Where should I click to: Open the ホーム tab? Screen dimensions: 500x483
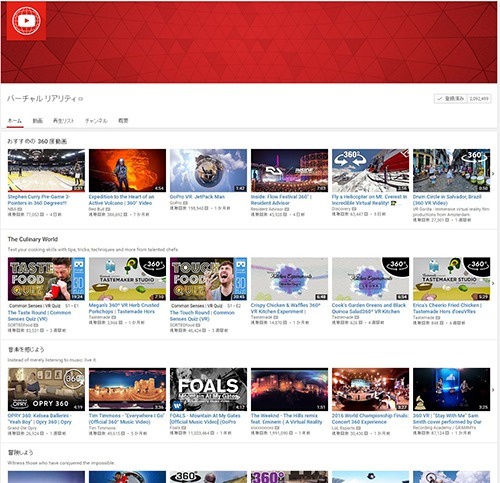click(15, 121)
